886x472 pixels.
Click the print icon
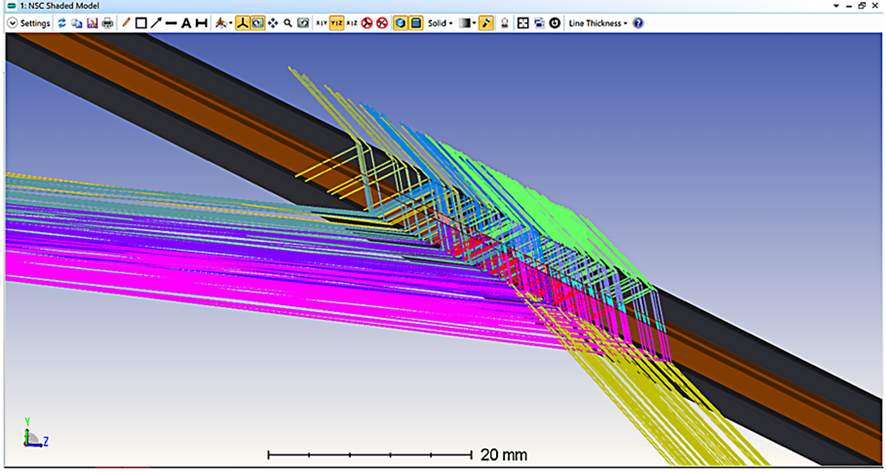point(107,22)
